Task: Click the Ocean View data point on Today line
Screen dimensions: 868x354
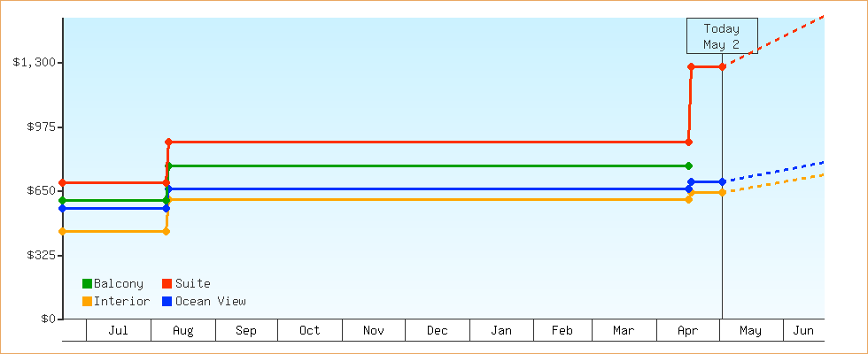Action: pos(723,181)
